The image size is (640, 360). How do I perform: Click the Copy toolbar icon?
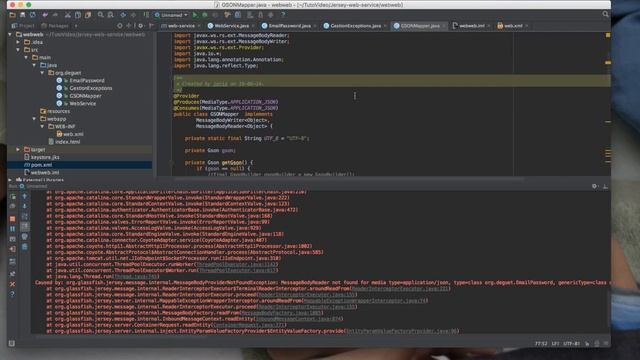click(x=78, y=15)
